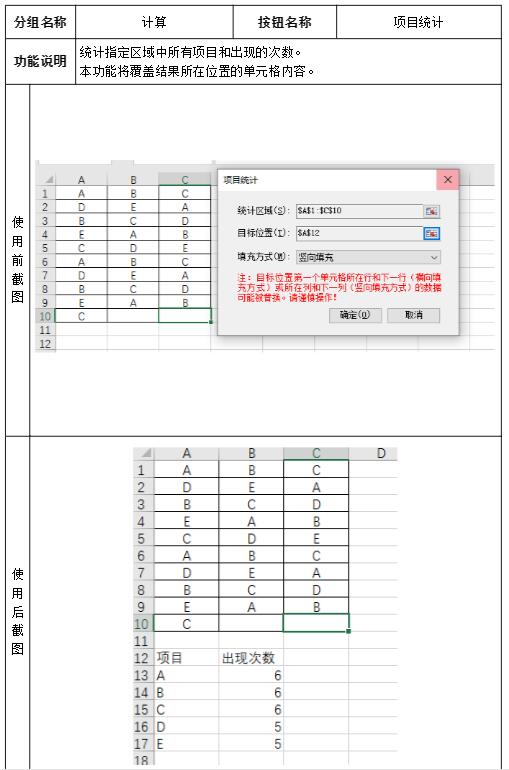Select row 10 header in upper sheet
509x770 pixels.
pos(45,316)
